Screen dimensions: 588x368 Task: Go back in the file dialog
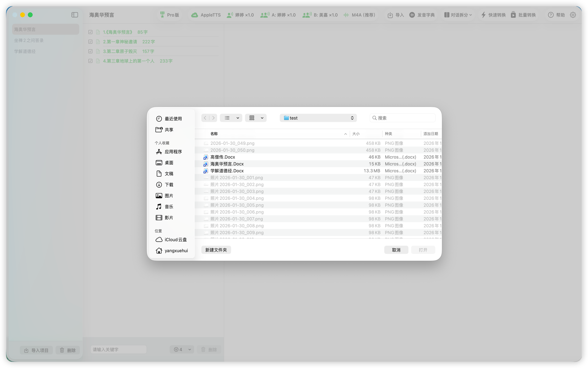[205, 118]
